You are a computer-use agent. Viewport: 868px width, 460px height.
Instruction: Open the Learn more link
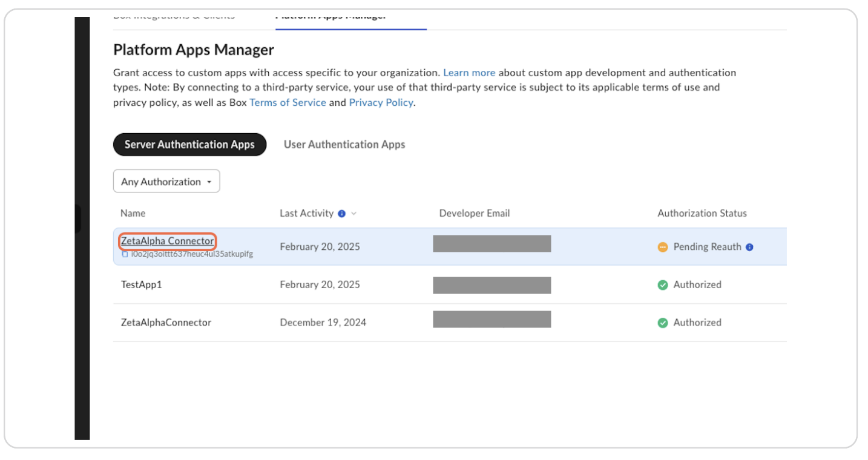469,73
